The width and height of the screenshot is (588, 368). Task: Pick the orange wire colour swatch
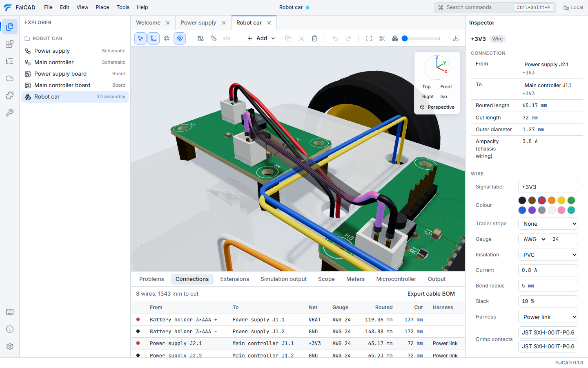[552, 200]
